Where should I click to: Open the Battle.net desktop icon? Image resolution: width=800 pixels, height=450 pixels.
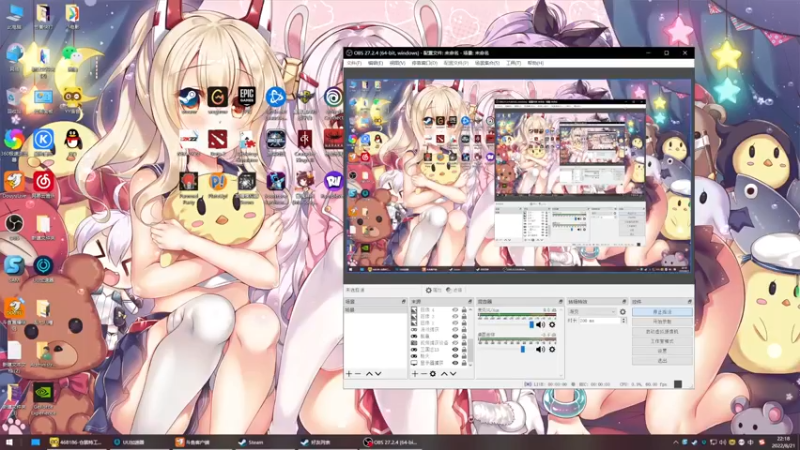tap(277, 98)
